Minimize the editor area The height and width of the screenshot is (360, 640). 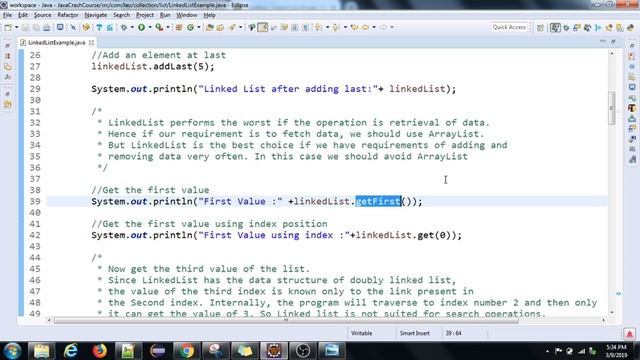[602, 41]
